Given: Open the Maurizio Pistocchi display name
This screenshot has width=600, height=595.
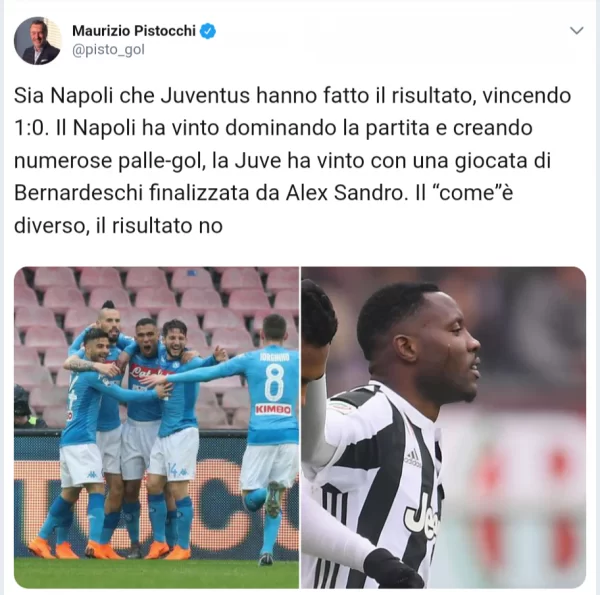Looking at the screenshot, I should tap(134, 31).
